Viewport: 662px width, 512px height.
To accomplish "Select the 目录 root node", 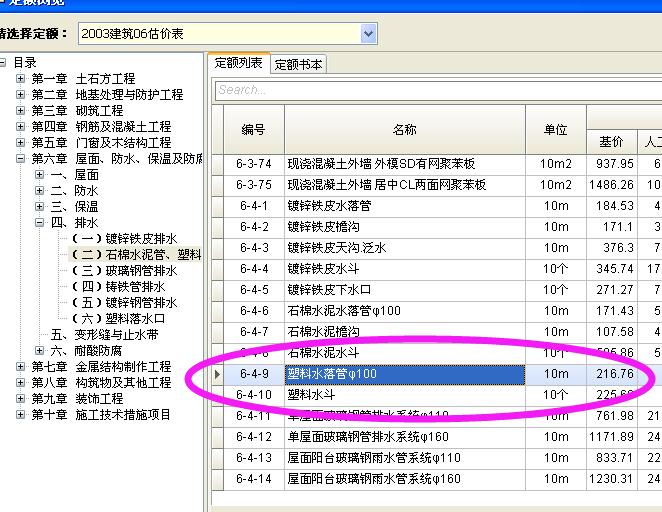I will pos(25,62).
